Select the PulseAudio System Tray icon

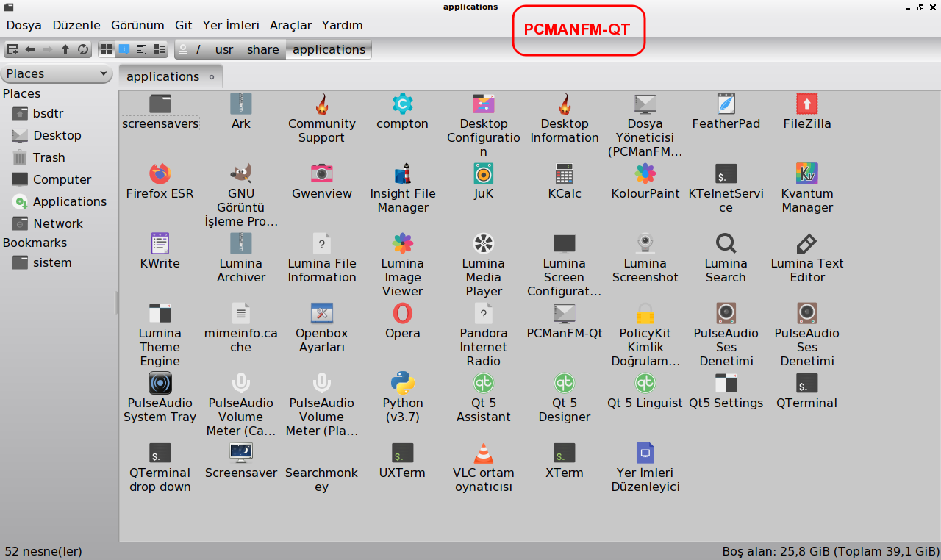click(x=160, y=383)
